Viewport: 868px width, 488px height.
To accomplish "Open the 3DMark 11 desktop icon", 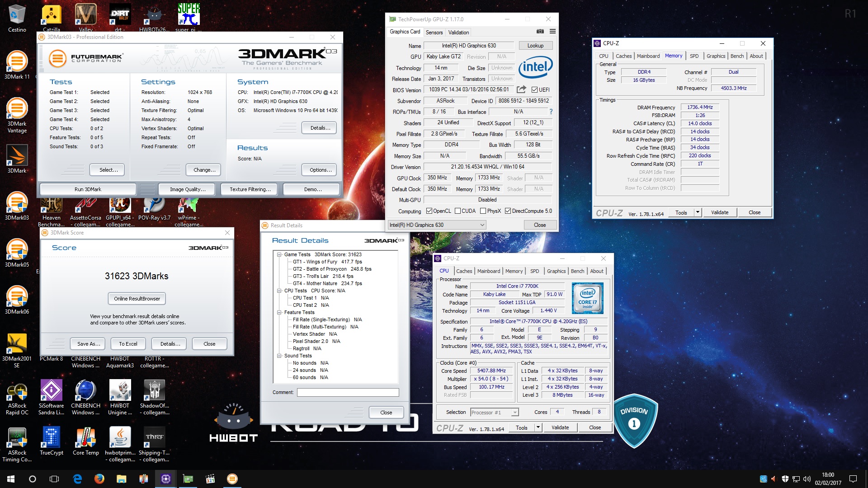I will [x=17, y=65].
